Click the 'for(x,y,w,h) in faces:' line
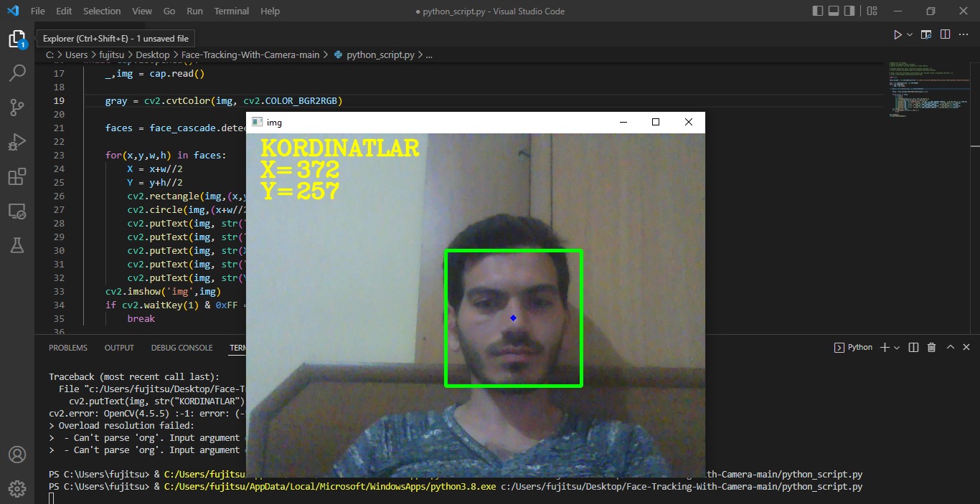This screenshot has width=980, height=504. pyautogui.click(x=165, y=156)
